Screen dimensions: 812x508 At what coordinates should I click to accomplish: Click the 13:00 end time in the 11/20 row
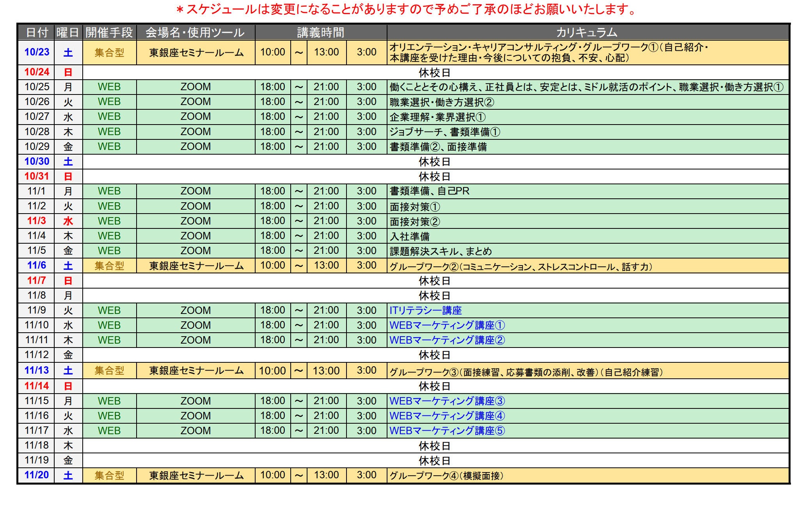(x=327, y=475)
